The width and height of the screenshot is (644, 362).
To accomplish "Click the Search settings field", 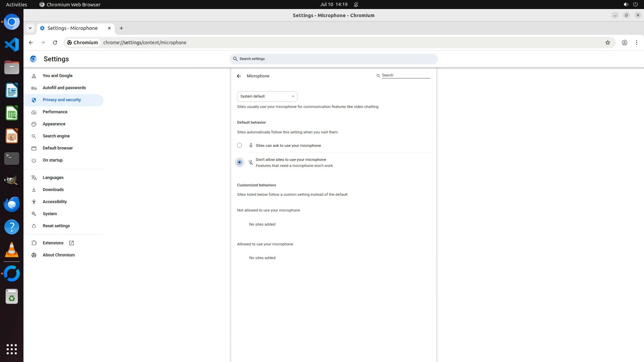I will pyautogui.click(x=334, y=59).
